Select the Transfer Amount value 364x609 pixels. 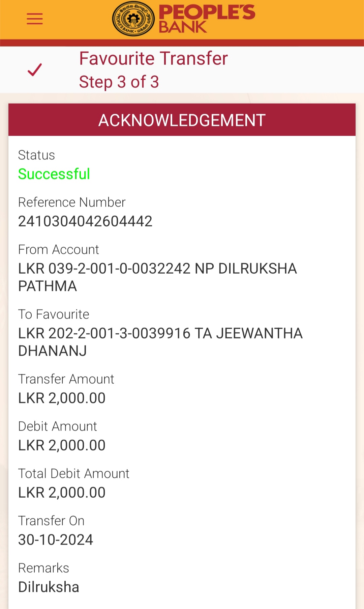[62, 398]
